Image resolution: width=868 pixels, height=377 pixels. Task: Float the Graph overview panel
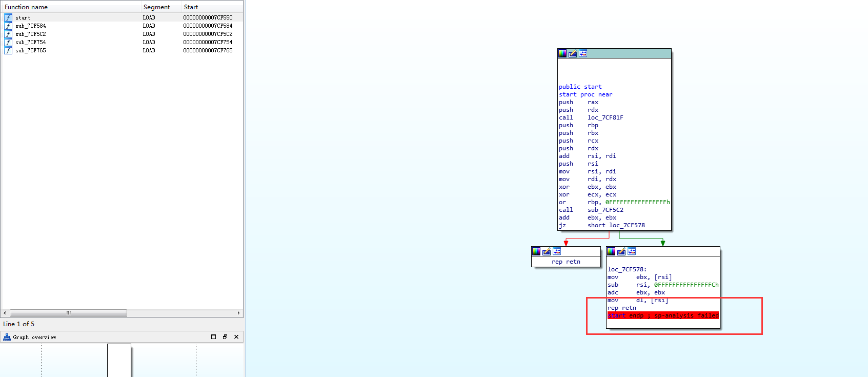coord(225,337)
